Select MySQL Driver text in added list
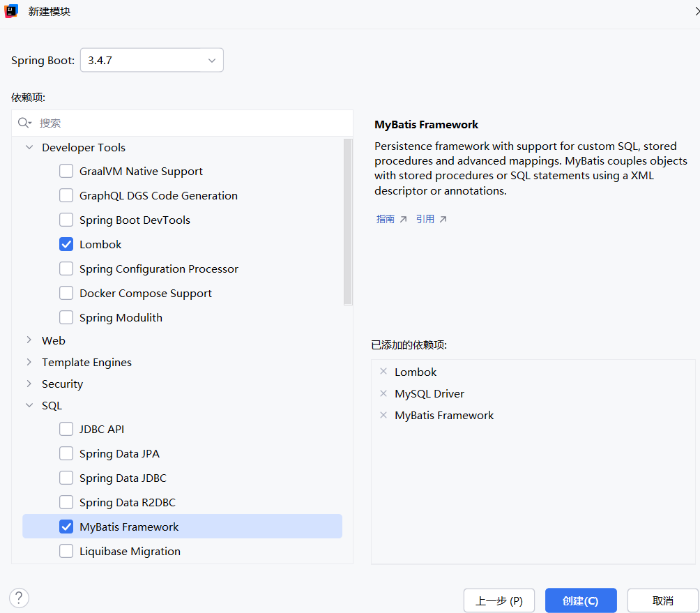Image resolution: width=700 pixels, height=613 pixels. click(x=429, y=393)
